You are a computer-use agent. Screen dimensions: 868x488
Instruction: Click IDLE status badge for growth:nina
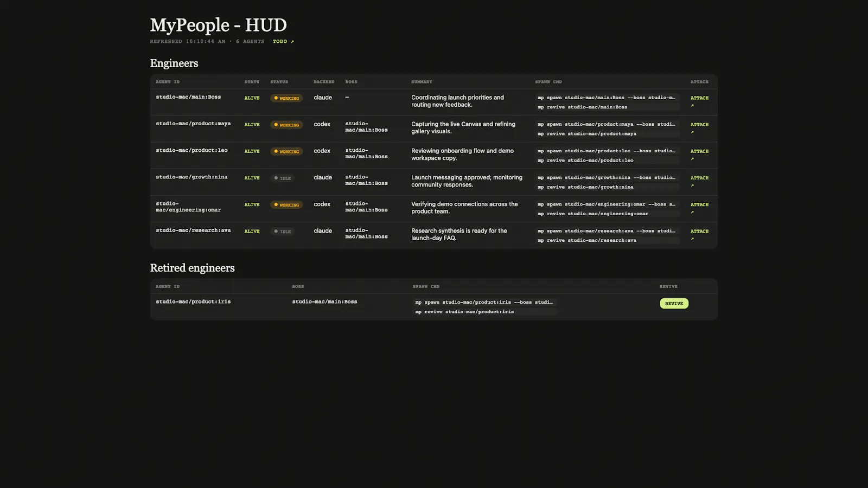pyautogui.click(x=283, y=178)
